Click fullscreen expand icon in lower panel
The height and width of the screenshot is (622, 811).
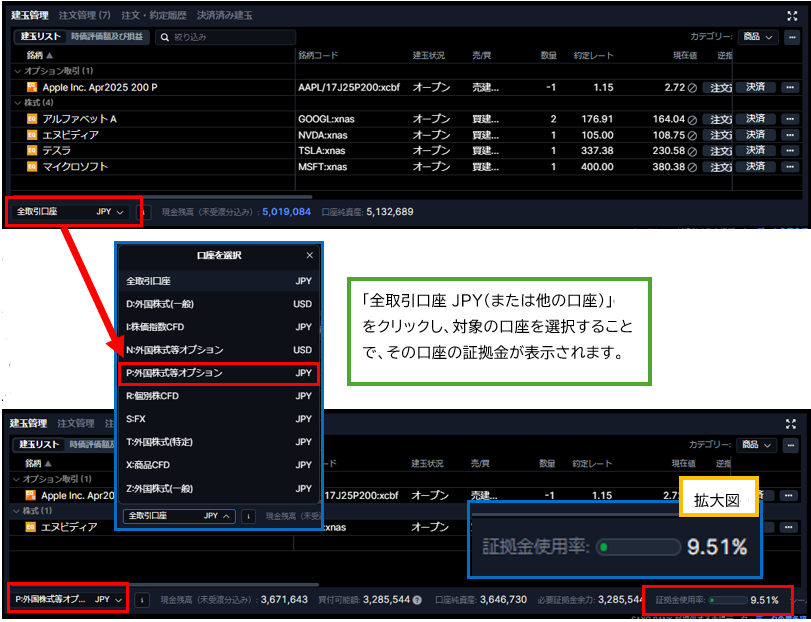click(x=791, y=424)
